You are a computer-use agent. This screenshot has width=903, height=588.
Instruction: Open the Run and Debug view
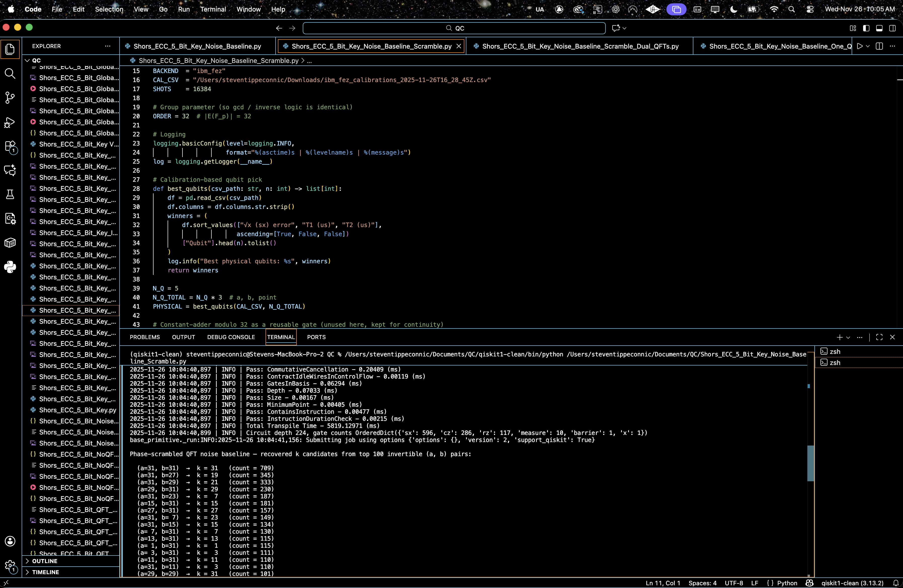[10, 122]
